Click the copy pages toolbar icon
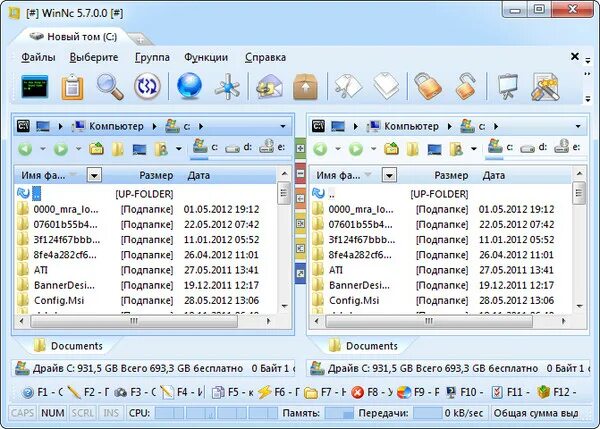 click(x=386, y=86)
